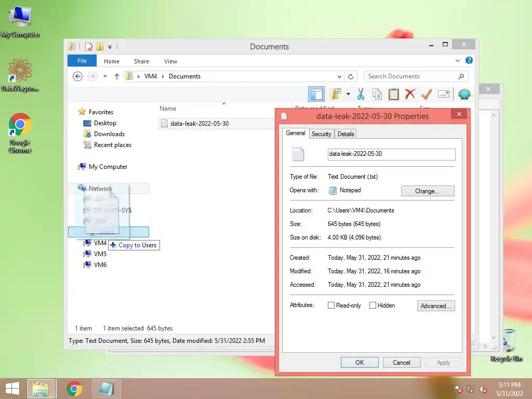This screenshot has width=532, height=399.
Task: Close the data-leak Properties dialog
Action: point(459,114)
